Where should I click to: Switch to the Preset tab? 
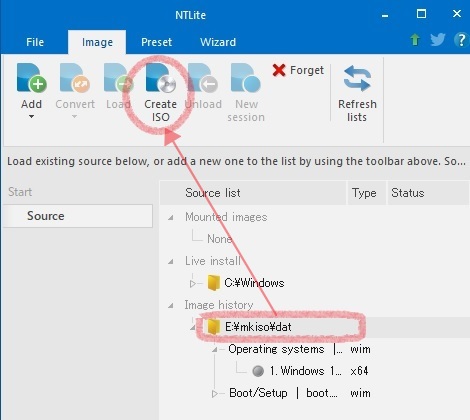(x=156, y=42)
